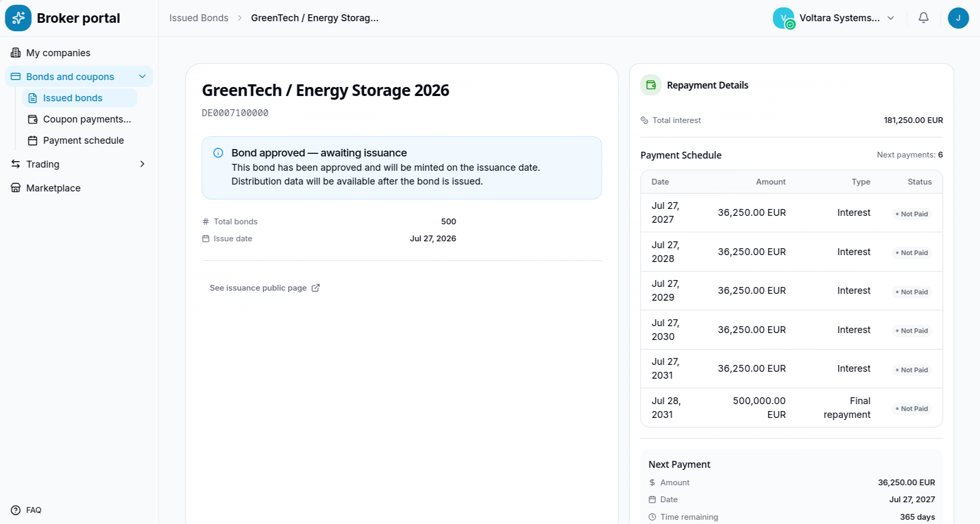Open notifications bell

pos(924,18)
